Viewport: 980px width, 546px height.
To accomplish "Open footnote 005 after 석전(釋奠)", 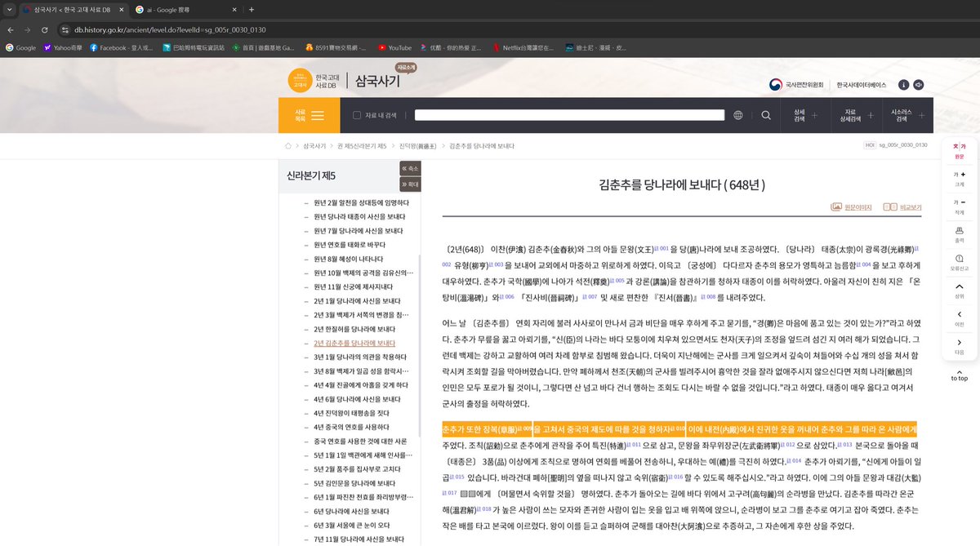I will pos(619,280).
